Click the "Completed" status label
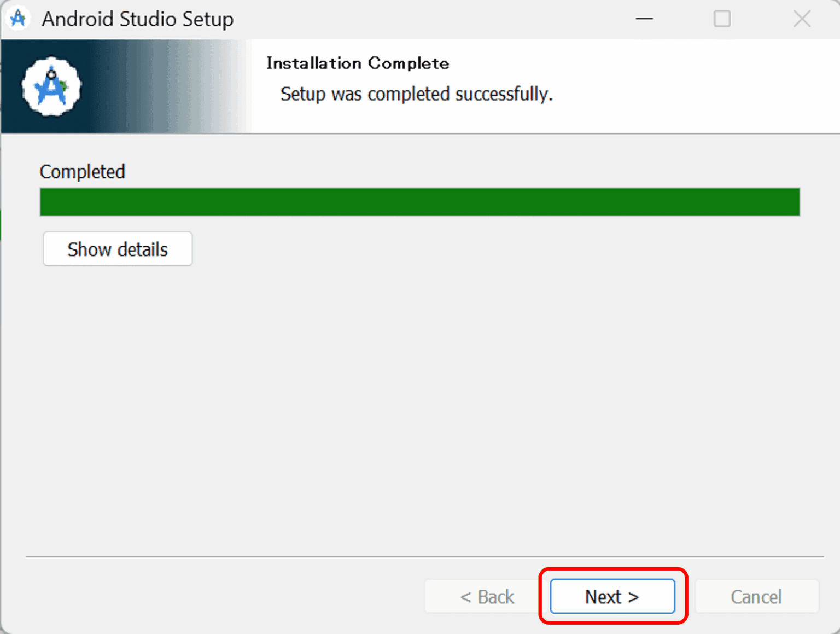Image resolution: width=840 pixels, height=634 pixels. tap(83, 172)
